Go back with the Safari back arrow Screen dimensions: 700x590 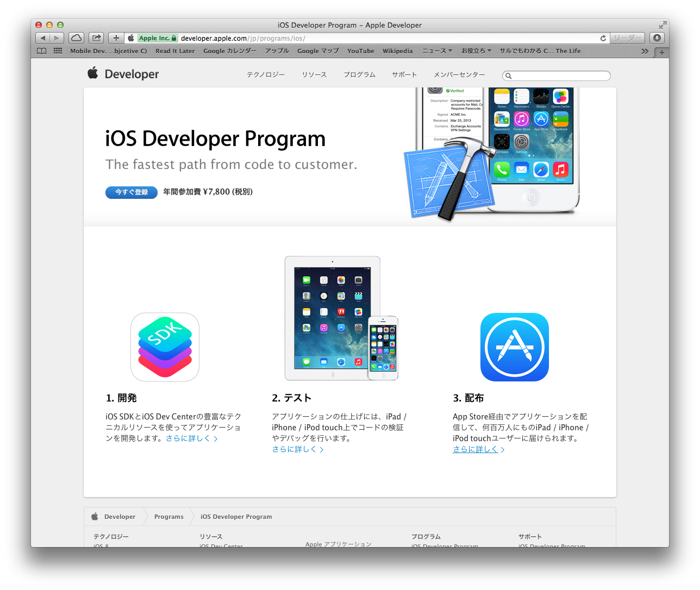click(x=43, y=38)
